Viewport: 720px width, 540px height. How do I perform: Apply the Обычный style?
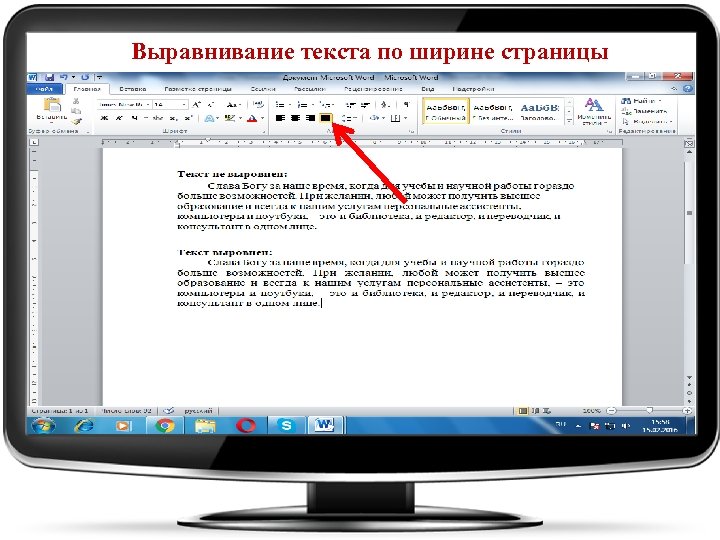click(x=445, y=112)
